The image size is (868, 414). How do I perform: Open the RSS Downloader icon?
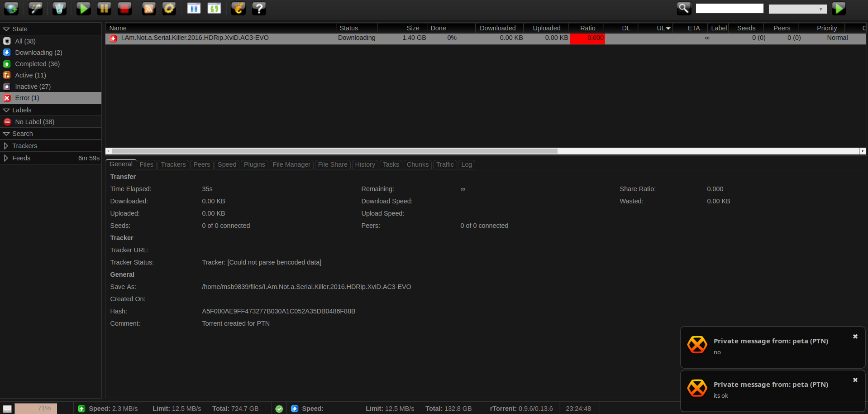tap(149, 8)
